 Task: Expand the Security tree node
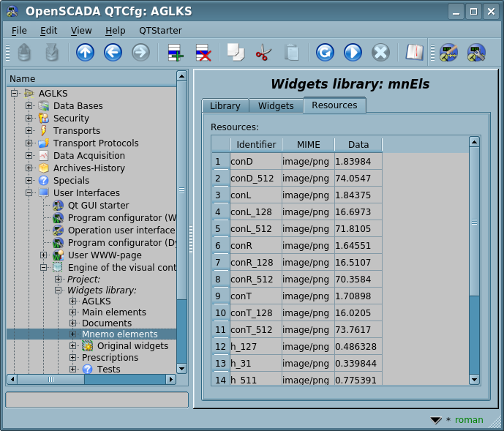tap(29, 119)
